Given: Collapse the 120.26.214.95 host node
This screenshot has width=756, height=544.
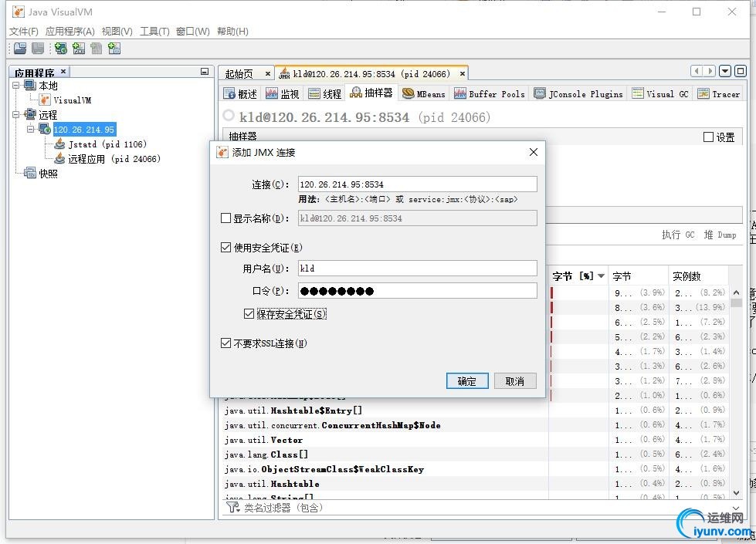Looking at the screenshot, I should tap(30, 129).
